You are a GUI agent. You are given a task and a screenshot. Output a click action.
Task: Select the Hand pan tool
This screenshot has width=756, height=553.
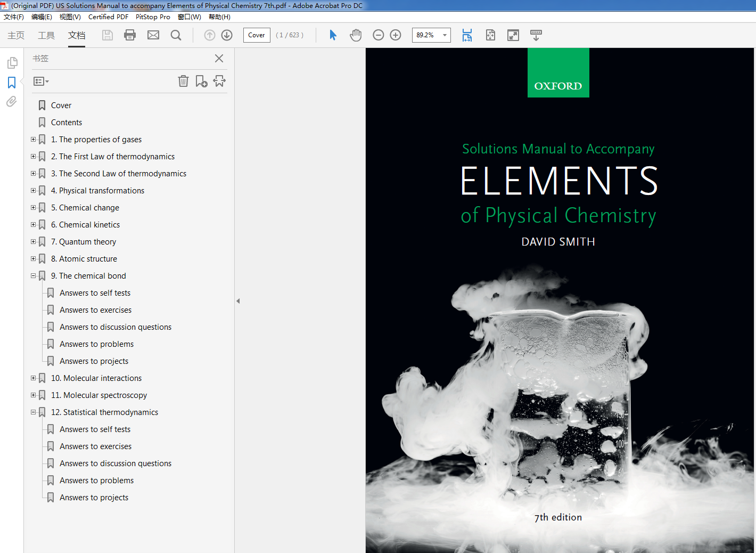click(356, 35)
